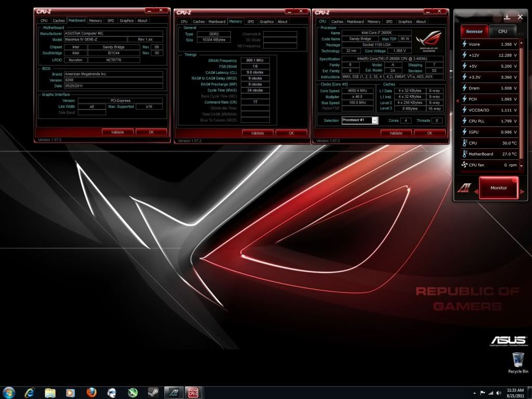Click the Maximus IV GENE-Z model field
The height and width of the screenshot is (399, 532).
(96, 40)
